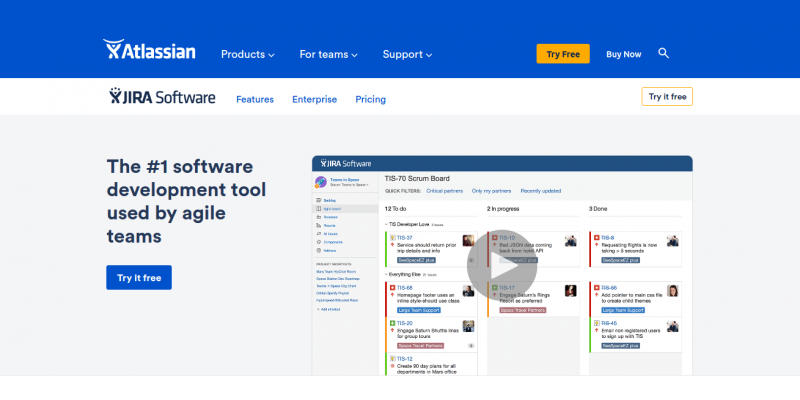Click the TIS-8 issue key

(x=608, y=238)
